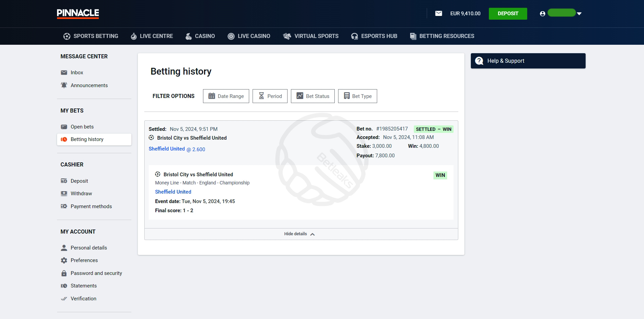Viewport: 644px width, 319px height.
Task: Click Final score: 1 - 2 text
Action: 174,211
